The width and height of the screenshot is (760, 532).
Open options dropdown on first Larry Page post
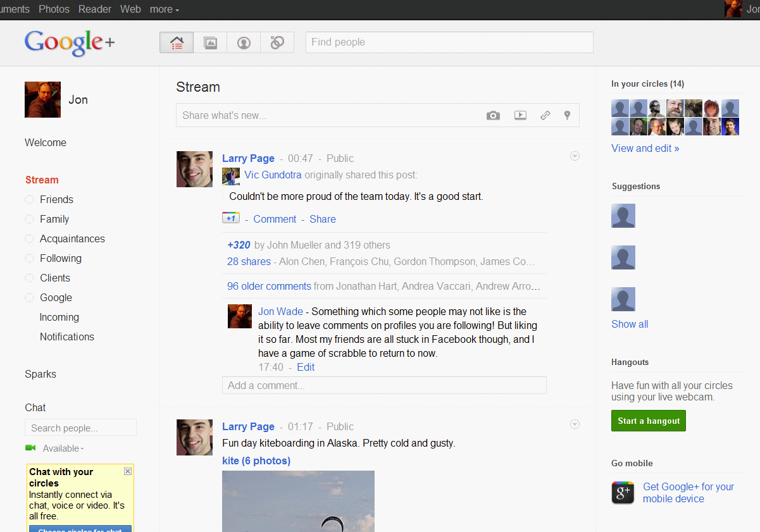tap(575, 156)
